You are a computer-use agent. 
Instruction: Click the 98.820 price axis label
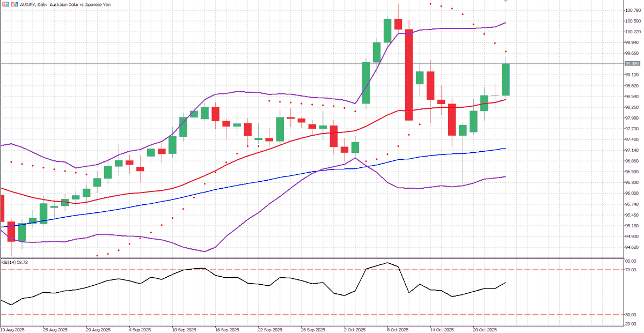point(632,86)
